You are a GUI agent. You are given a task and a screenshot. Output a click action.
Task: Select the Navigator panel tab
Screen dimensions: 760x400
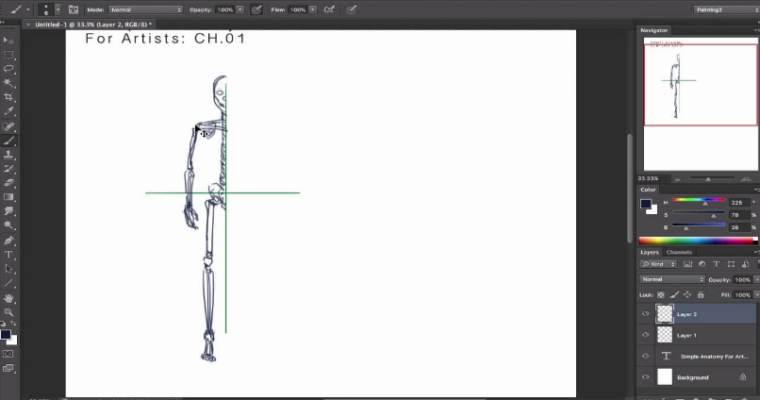point(654,30)
